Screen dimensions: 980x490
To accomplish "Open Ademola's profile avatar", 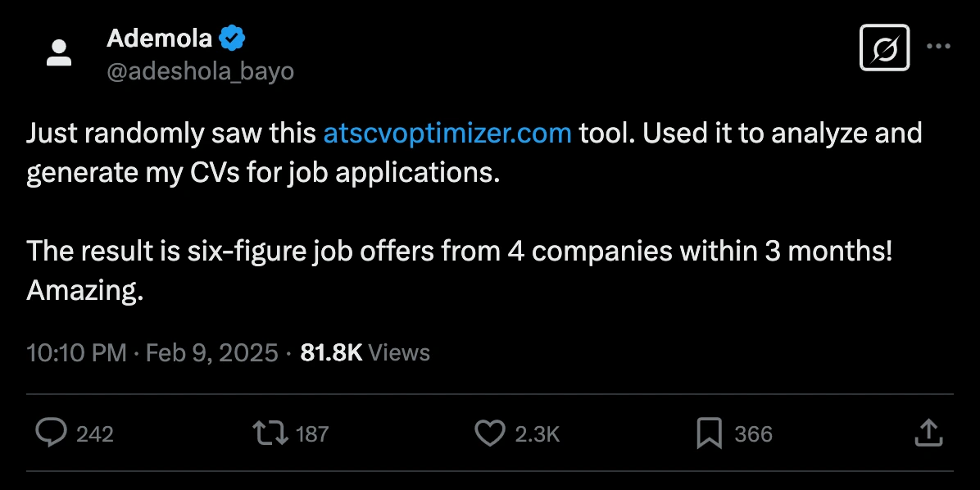I will tap(58, 53).
